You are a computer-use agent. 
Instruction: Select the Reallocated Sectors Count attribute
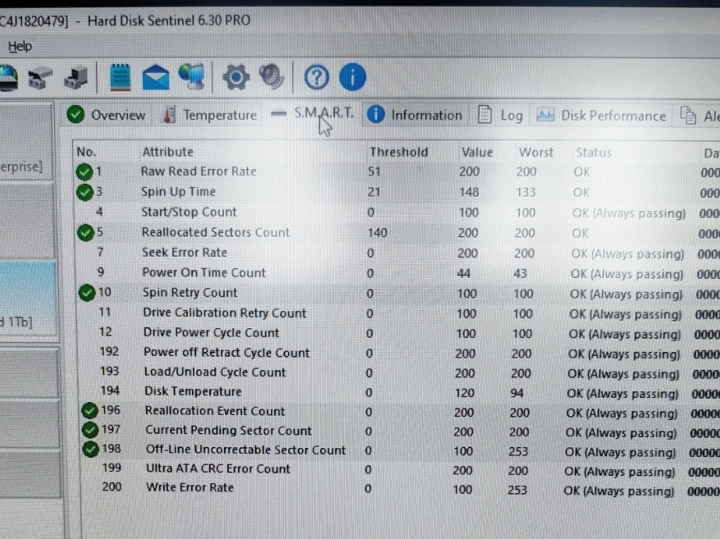tap(216, 232)
